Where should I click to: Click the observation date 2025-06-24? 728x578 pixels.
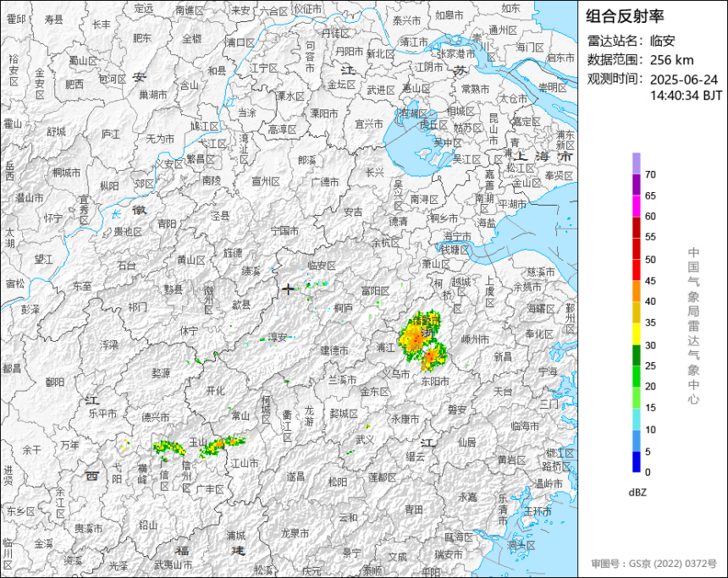(683, 80)
